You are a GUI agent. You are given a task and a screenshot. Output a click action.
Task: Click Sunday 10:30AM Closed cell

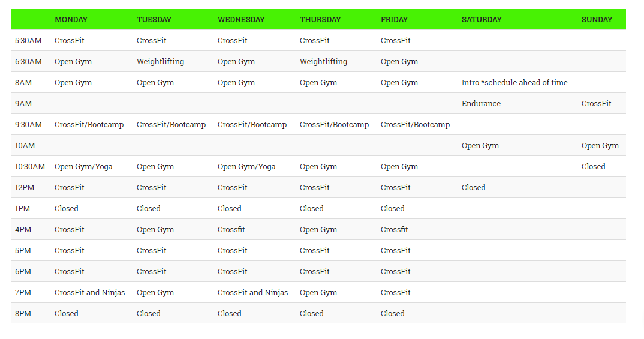click(593, 166)
